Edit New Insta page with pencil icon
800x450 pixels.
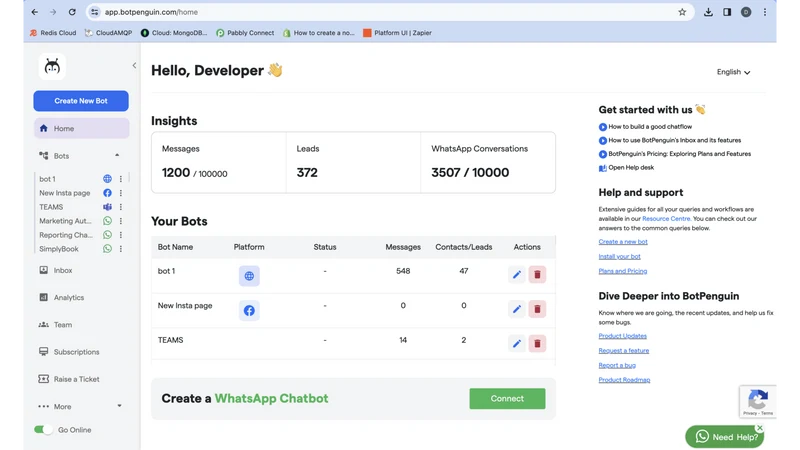(x=517, y=309)
